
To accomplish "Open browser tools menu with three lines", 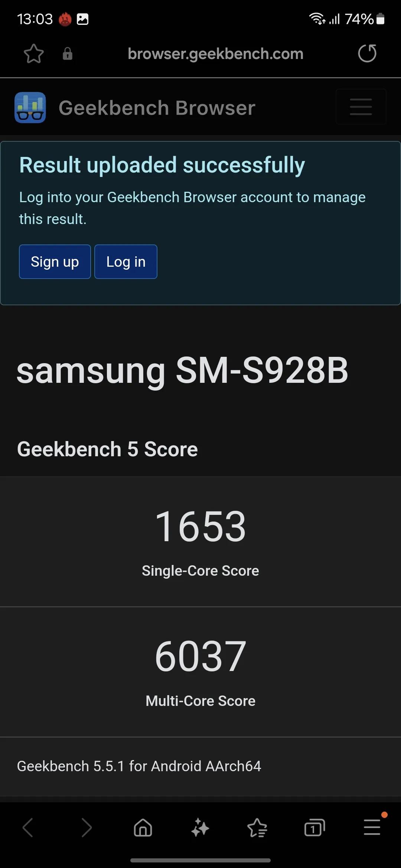I will [372, 828].
